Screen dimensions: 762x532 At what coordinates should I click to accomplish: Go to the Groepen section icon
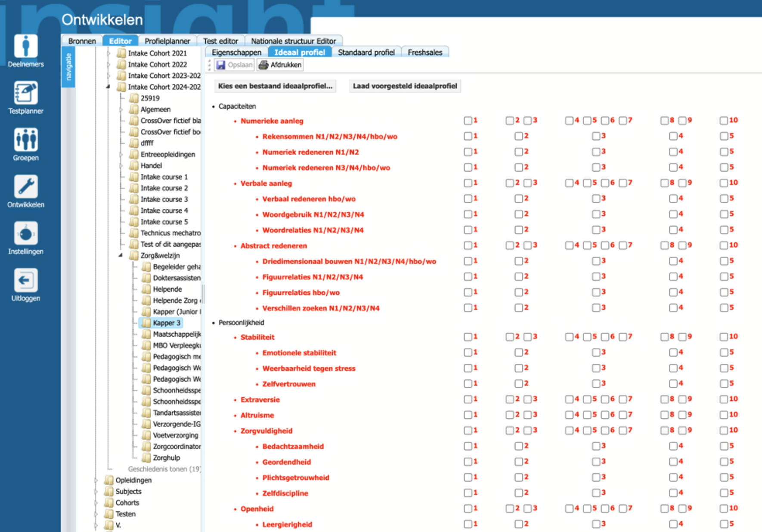26,140
